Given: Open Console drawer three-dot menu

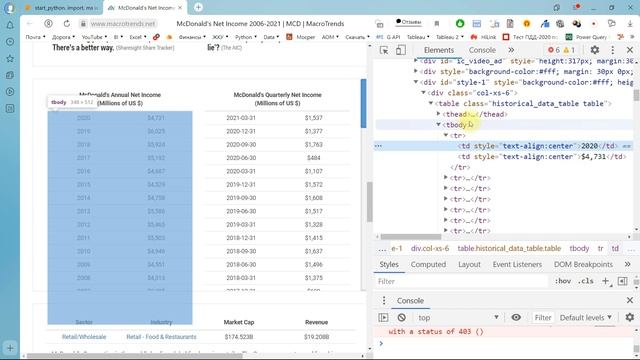Looking at the screenshot, I should (x=384, y=300).
